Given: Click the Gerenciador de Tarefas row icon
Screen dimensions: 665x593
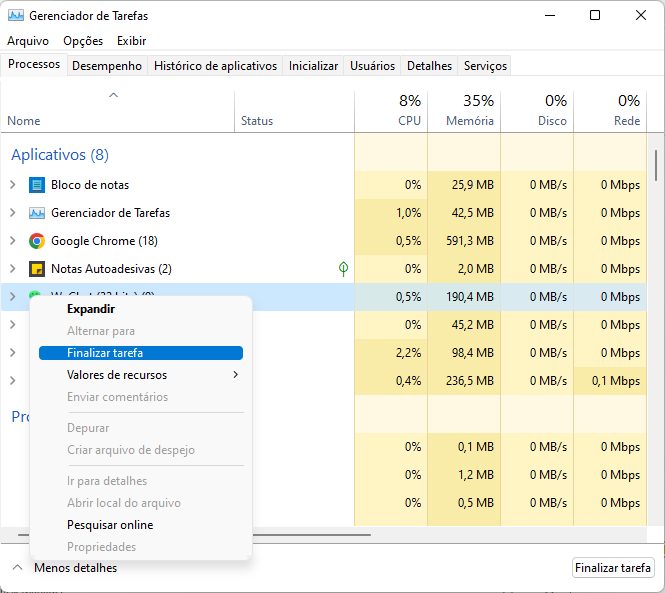Looking at the screenshot, I should tap(37, 213).
